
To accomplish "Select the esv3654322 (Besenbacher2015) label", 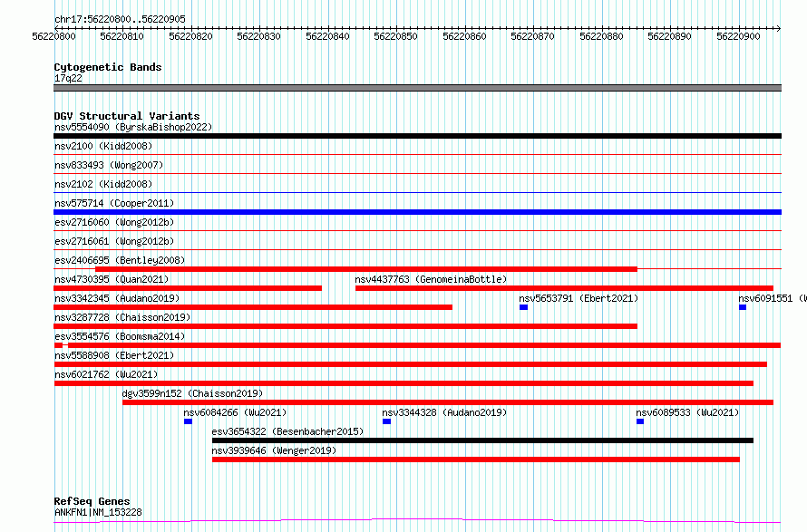I will [x=287, y=431].
